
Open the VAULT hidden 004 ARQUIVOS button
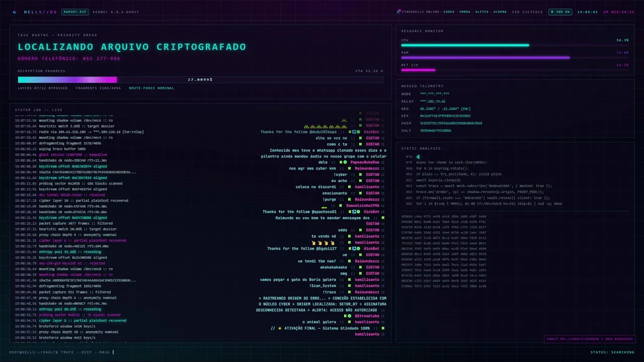590,339
